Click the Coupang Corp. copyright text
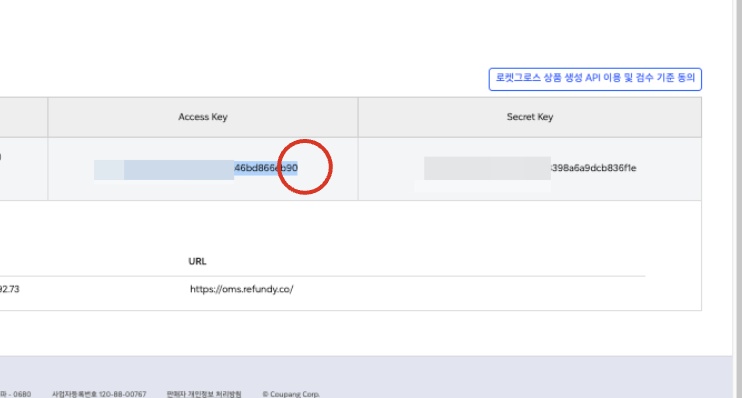The image size is (742, 398). pyautogui.click(x=291, y=394)
